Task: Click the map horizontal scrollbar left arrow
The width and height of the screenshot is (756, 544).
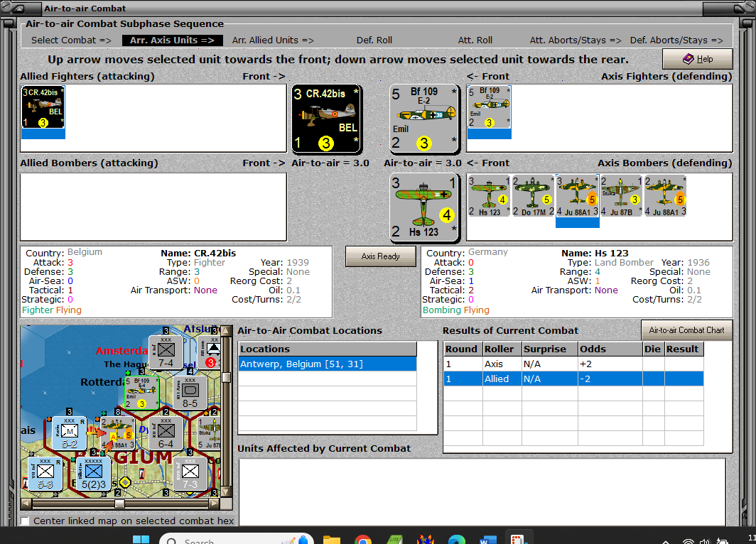Action: (x=26, y=504)
